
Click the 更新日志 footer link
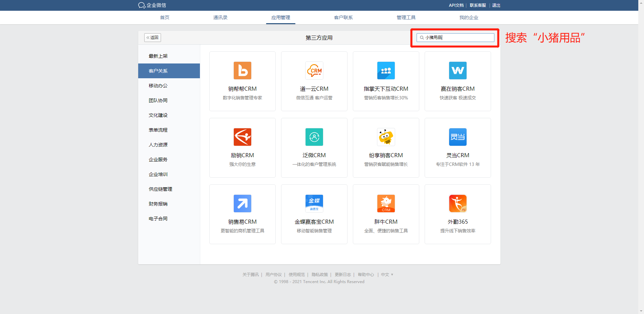point(343,275)
